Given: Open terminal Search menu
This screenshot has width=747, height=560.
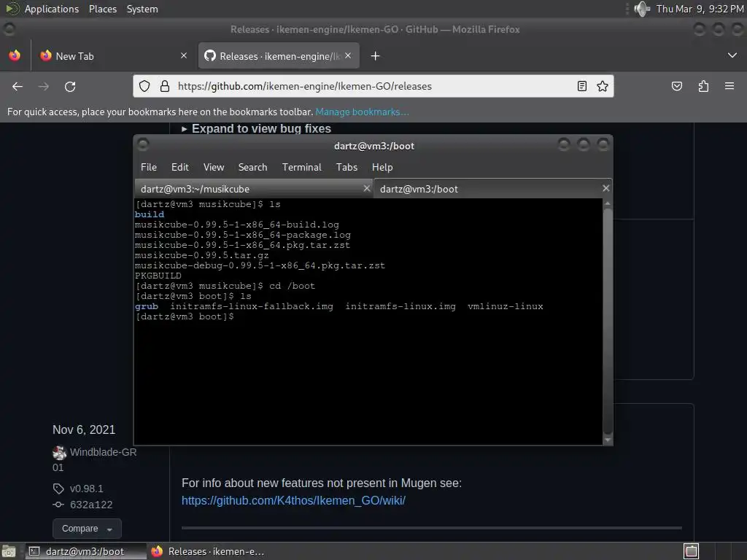Looking at the screenshot, I should (252, 167).
